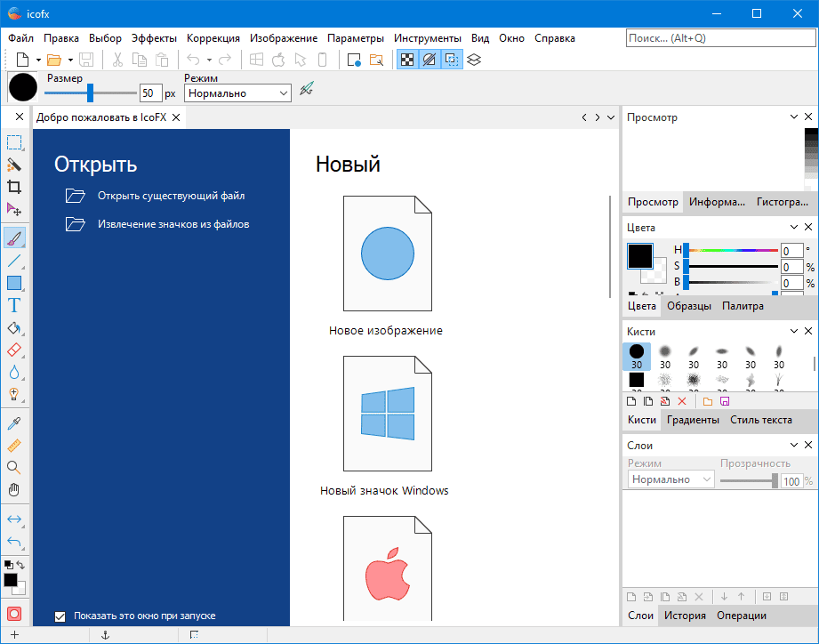Select the rectangular selection tool
Image resolution: width=819 pixels, height=644 pixels.
point(14,142)
